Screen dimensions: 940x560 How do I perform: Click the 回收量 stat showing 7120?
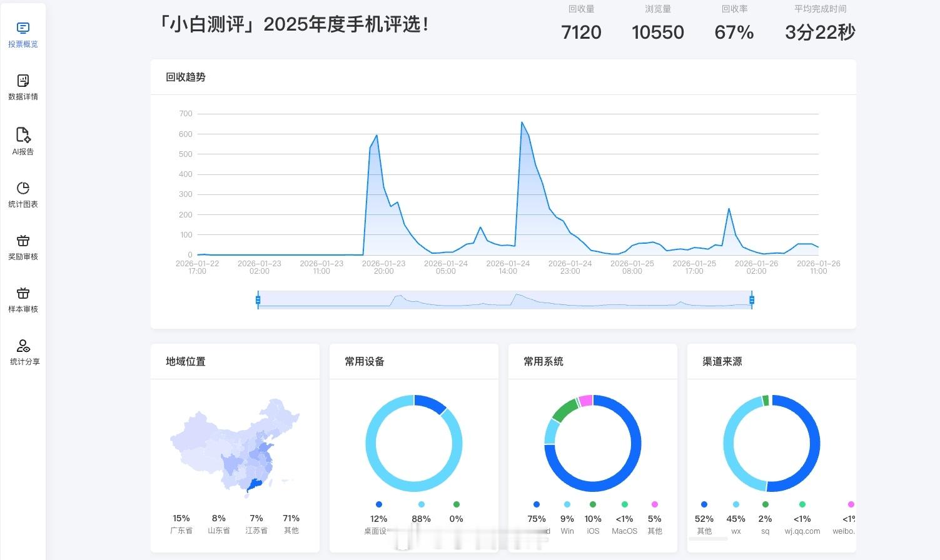(x=581, y=32)
